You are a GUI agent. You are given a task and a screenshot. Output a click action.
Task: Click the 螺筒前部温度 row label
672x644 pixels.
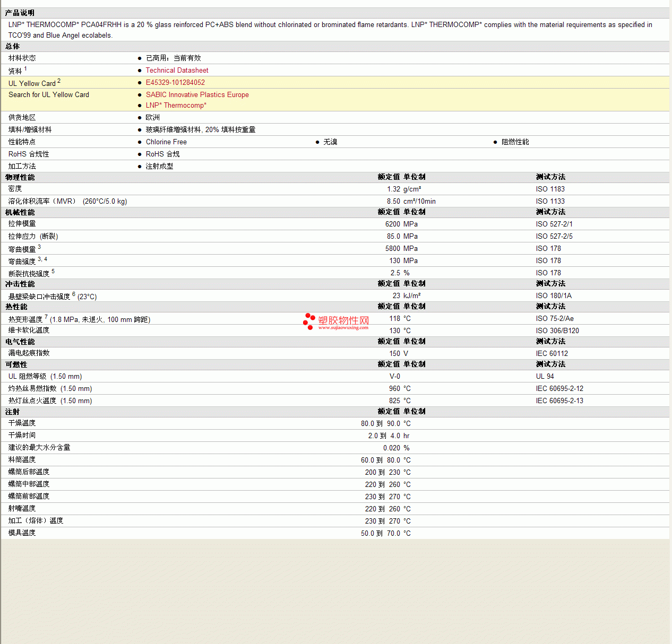(29, 496)
